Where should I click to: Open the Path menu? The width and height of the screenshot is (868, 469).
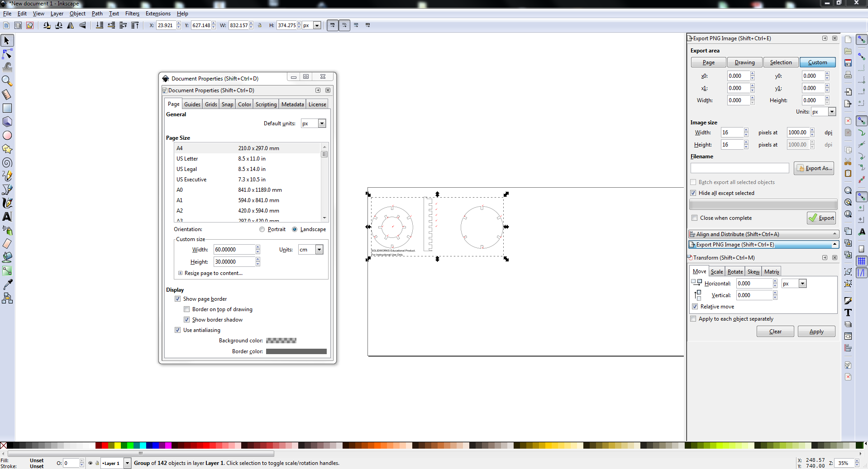[x=97, y=14]
